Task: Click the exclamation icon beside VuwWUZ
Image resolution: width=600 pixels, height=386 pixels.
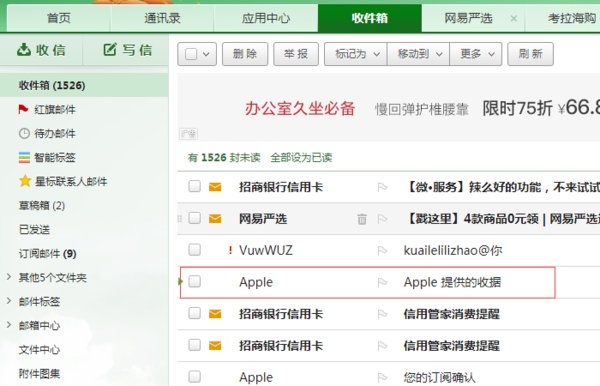Action: (x=230, y=250)
